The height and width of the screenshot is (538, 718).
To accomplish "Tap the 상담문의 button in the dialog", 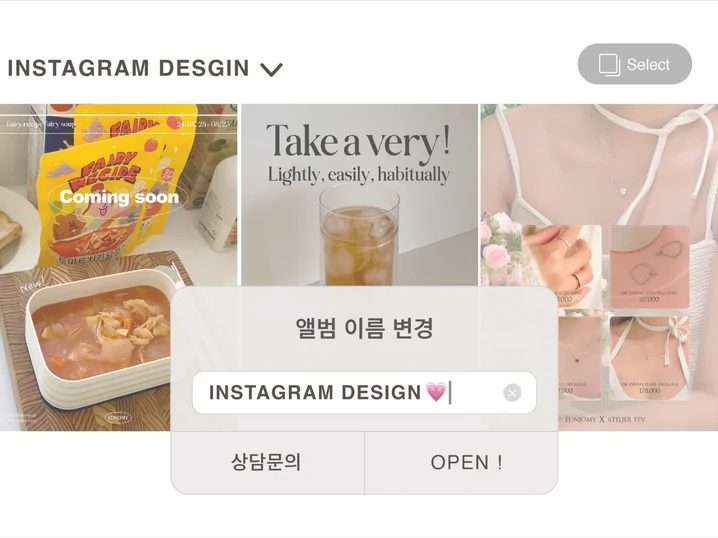I will pos(267,462).
